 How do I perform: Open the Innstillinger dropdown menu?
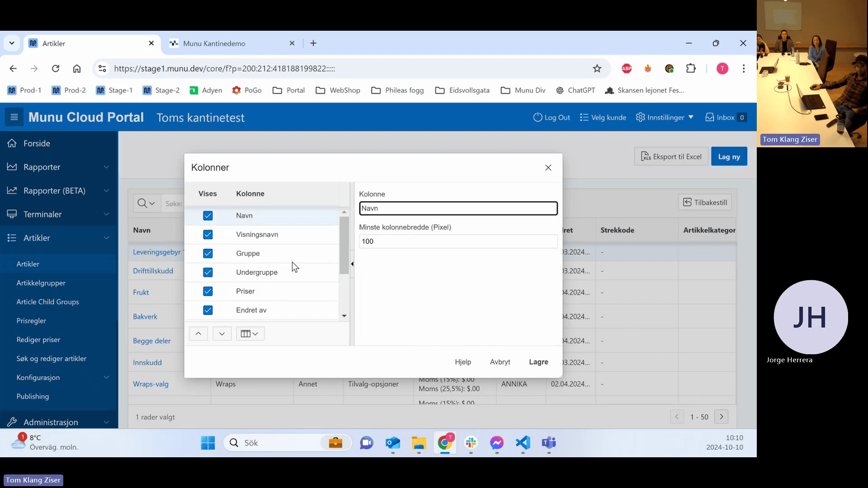click(x=665, y=117)
